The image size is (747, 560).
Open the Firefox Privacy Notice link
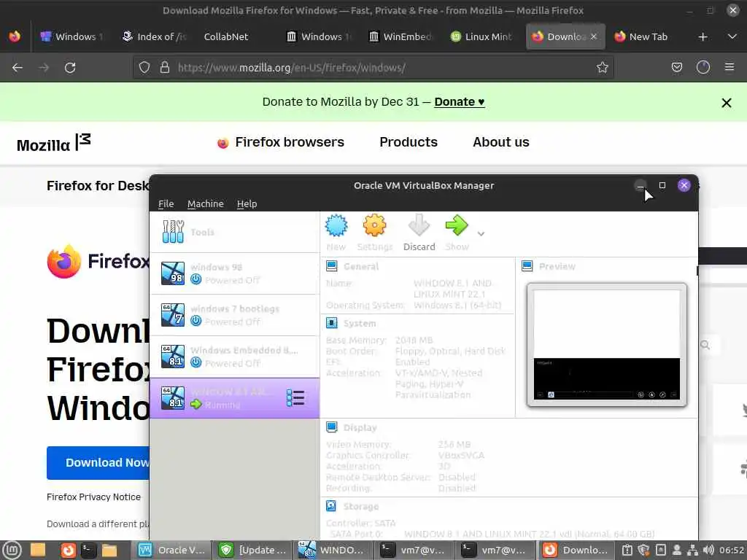coord(94,497)
